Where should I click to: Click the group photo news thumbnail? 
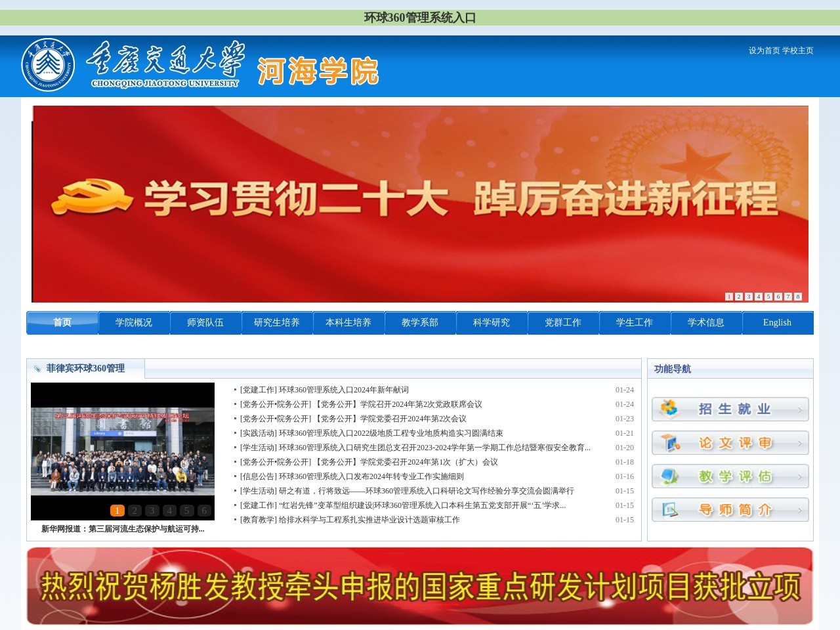pos(123,450)
